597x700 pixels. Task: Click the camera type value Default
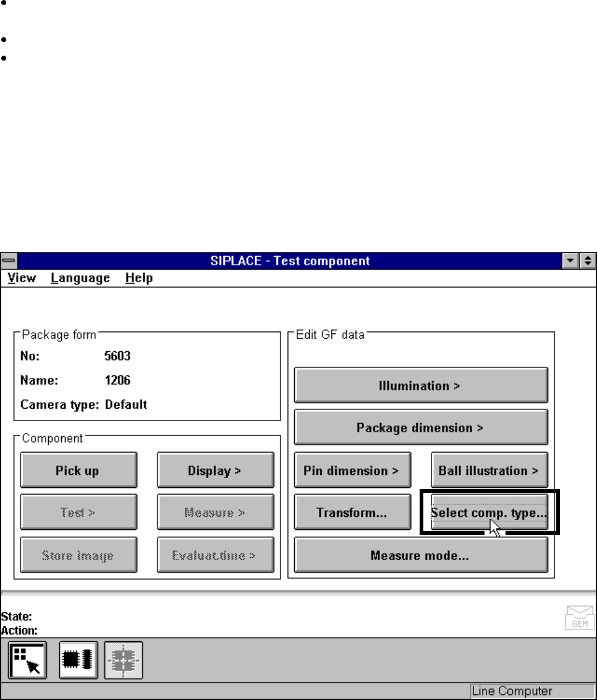[x=126, y=404]
